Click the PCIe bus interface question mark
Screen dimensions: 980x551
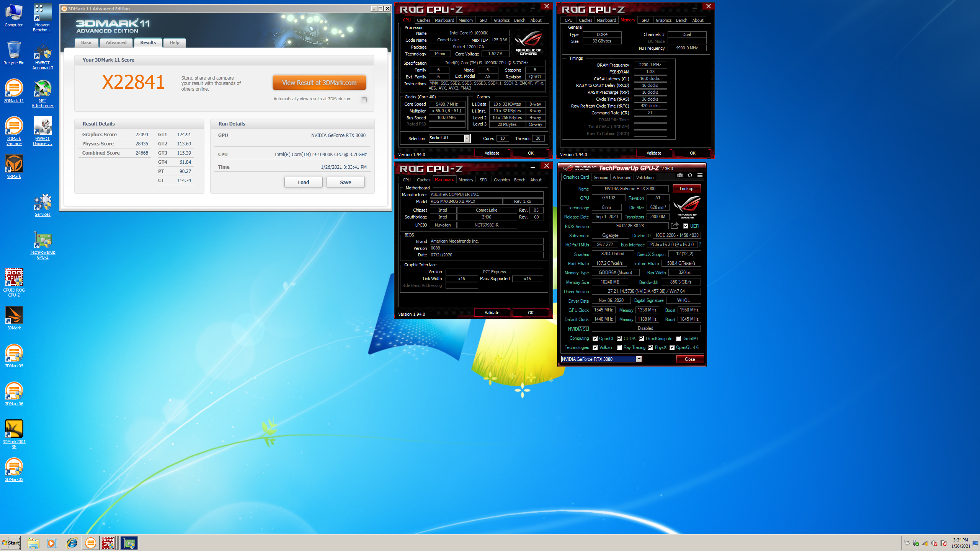pos(700,245)
